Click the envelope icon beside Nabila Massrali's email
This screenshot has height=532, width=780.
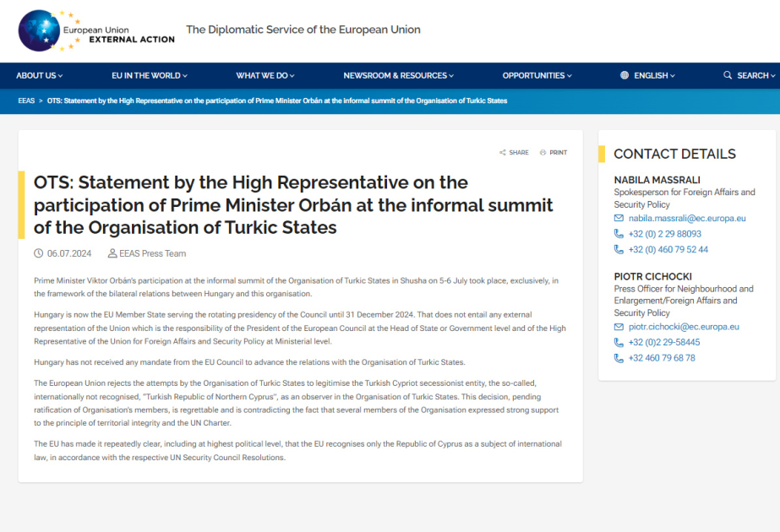(619, 218)
